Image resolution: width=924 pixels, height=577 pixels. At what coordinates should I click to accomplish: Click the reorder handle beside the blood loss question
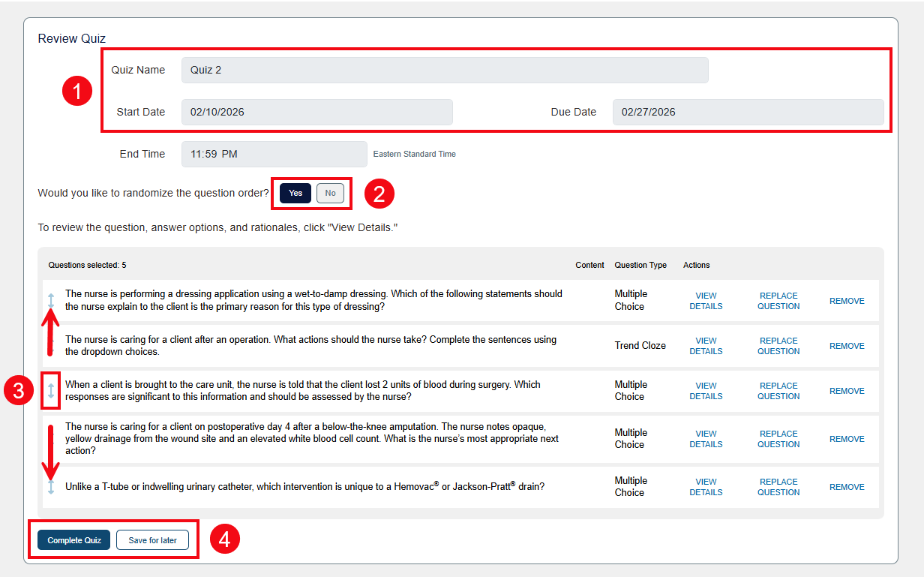[50, 391]
